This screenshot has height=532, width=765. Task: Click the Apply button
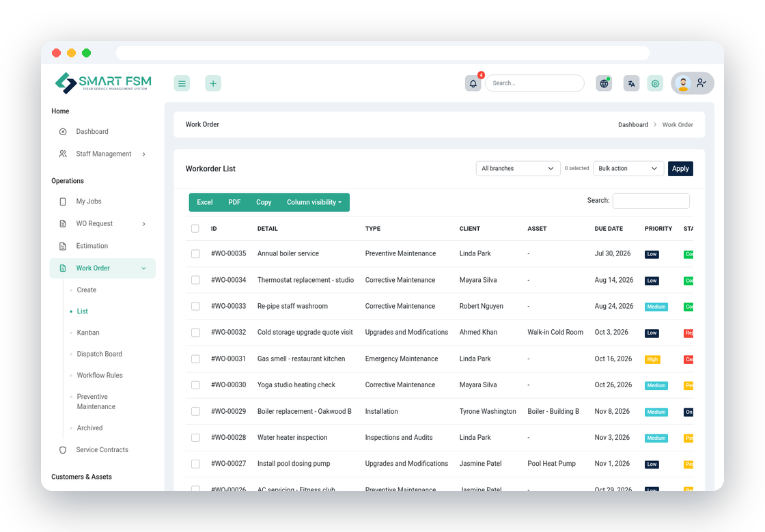coord(680,169)
